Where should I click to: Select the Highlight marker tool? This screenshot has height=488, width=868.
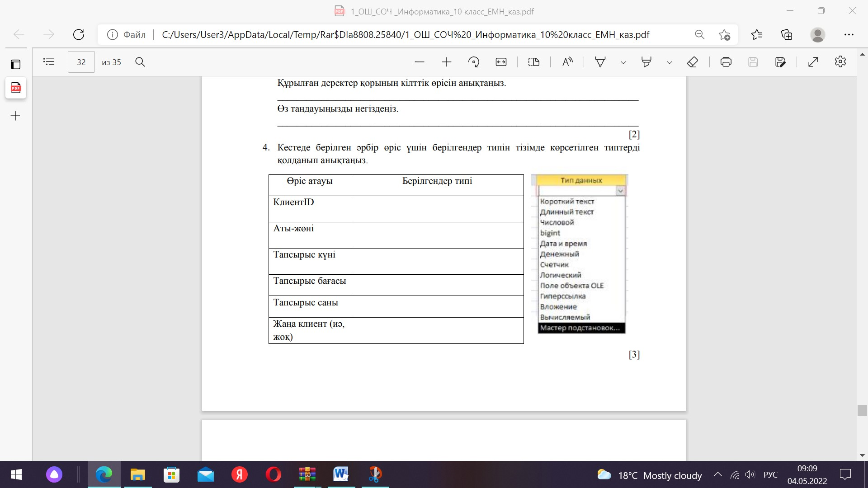click(646, 62)
